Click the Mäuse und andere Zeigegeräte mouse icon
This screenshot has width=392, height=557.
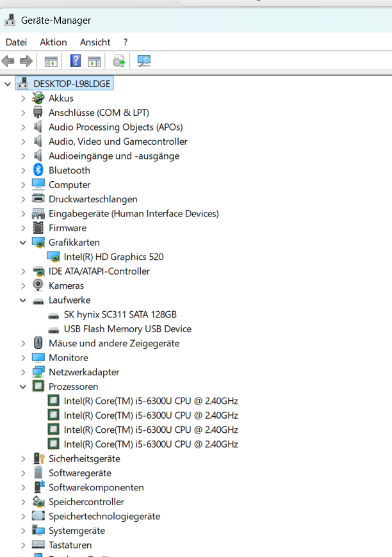coord(38,343)
